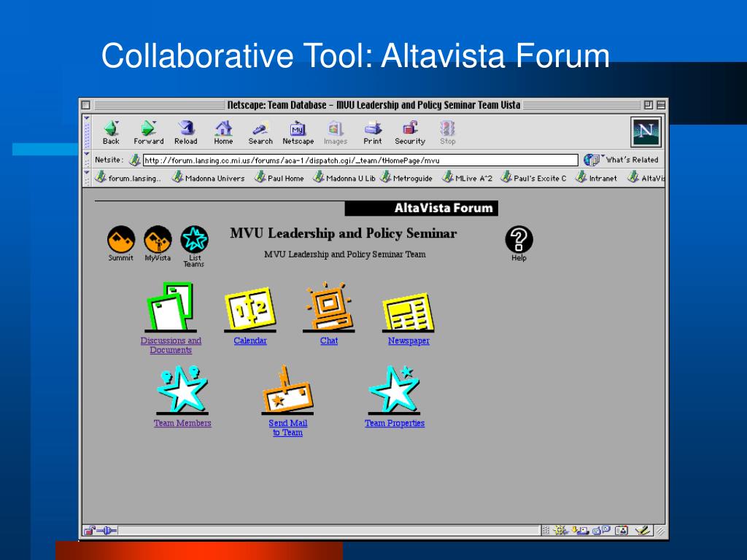Follow the "Send Mail to Team" text link
This screenshot has width=747, height=560.
(x=287, y=427)
